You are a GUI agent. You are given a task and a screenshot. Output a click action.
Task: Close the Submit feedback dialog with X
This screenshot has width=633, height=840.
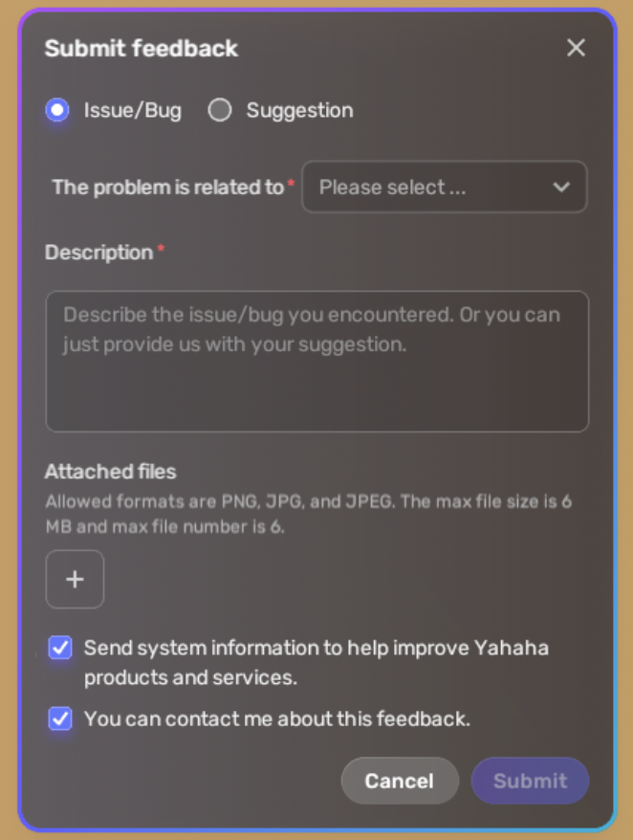[x=576, y=48]
